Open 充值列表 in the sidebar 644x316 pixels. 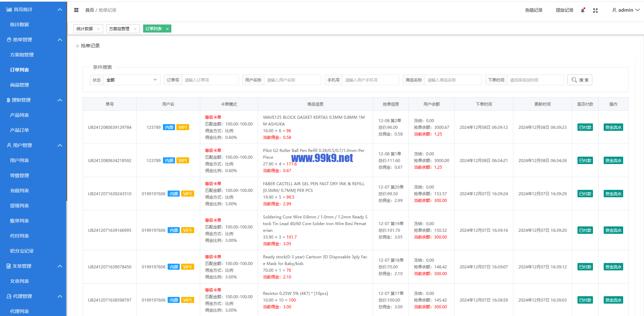point(19,191)
